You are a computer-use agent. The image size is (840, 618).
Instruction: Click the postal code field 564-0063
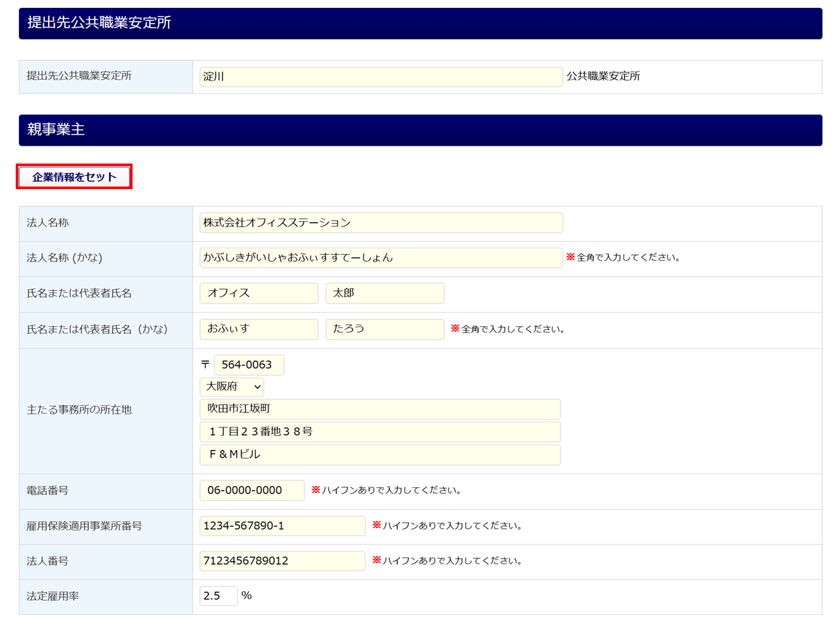coord(249,365)
